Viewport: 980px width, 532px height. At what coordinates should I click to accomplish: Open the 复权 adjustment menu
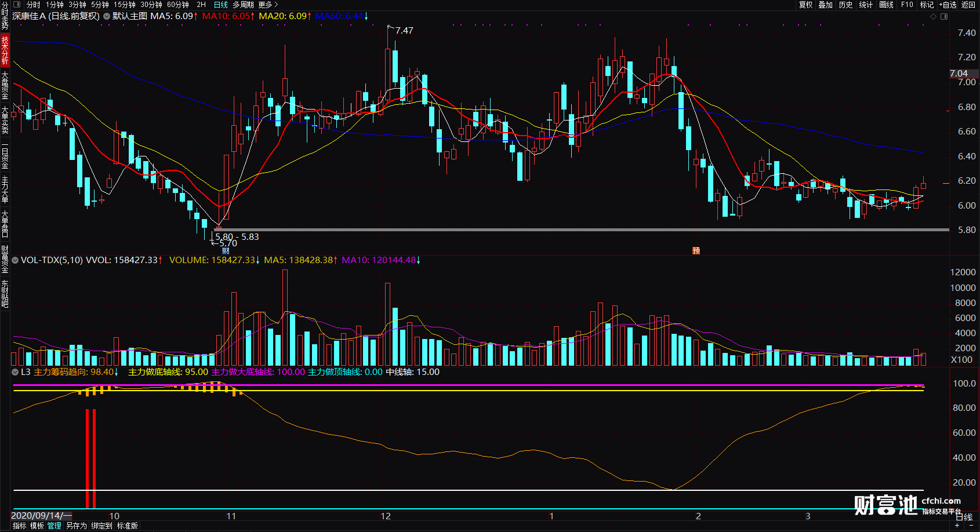click(x=805, y=5)
